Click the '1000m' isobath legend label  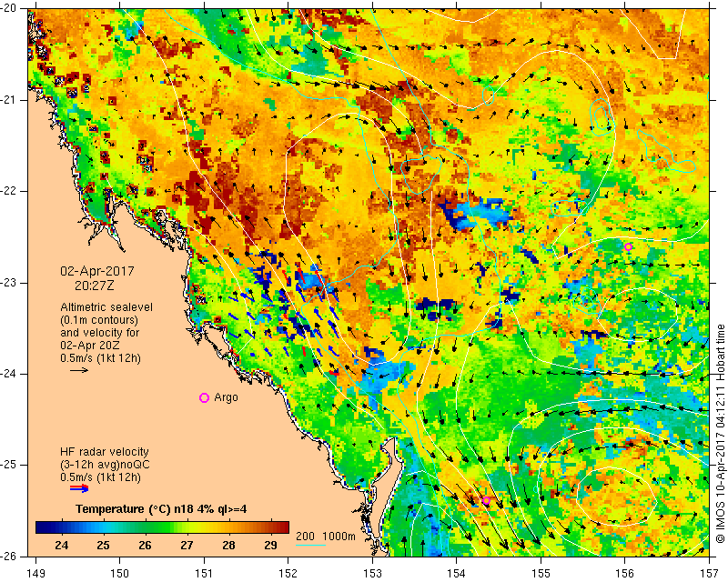(x=339, y=537)
